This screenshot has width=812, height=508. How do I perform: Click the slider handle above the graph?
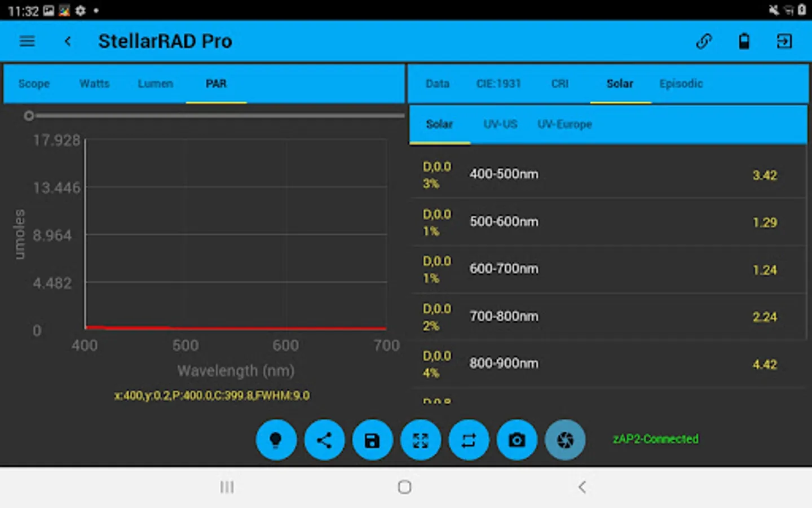[x=29, y=116]
